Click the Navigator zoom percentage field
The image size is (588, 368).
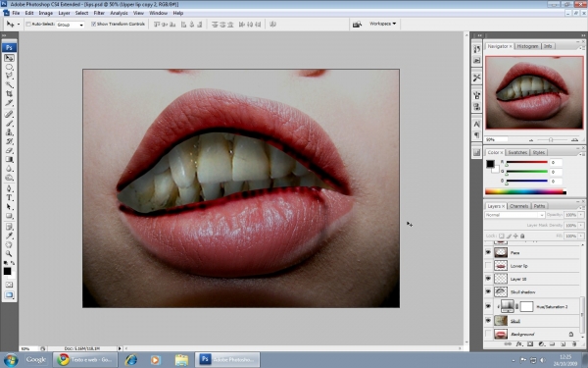coord(496,139)
